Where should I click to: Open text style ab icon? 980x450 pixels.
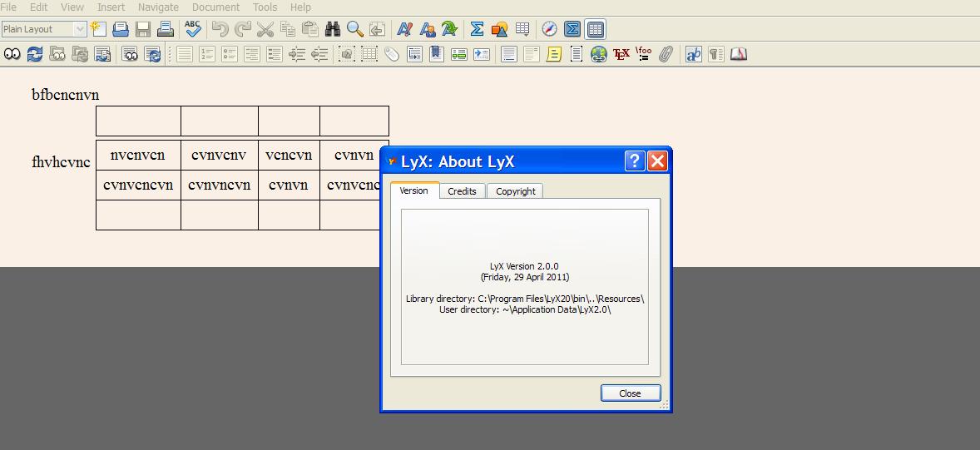point(694,54)
